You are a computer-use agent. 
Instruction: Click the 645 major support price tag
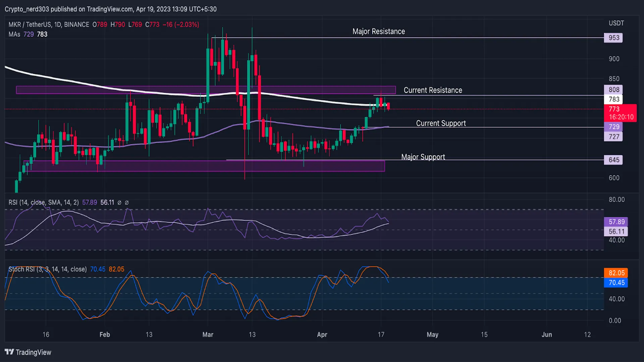[613, 160]
